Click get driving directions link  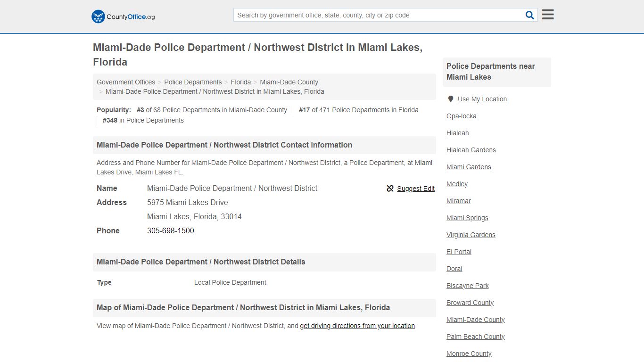[357, 326]
